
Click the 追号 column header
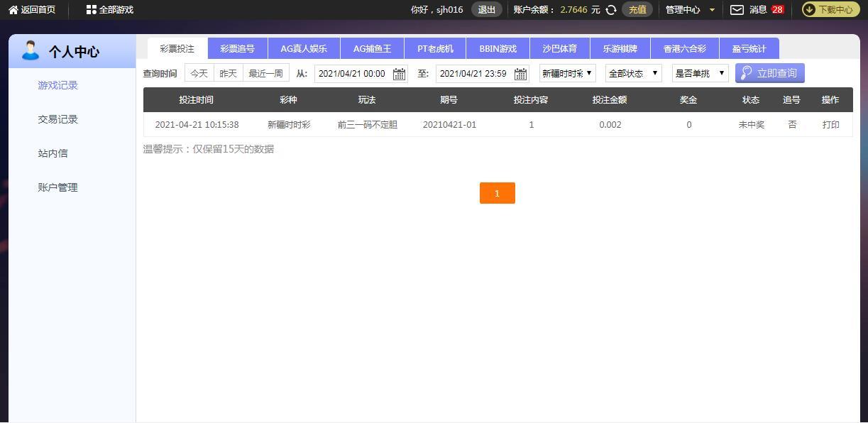pos(791,100)
